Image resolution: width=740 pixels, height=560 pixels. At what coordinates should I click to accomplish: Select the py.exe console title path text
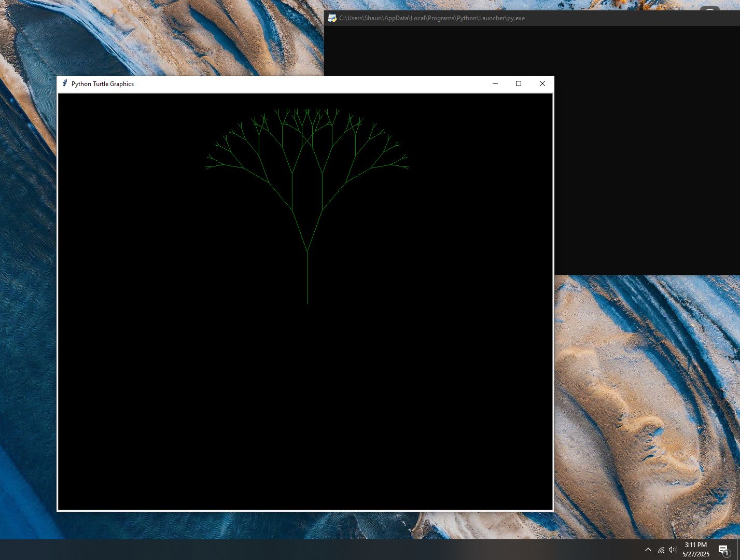click(432, 18)
